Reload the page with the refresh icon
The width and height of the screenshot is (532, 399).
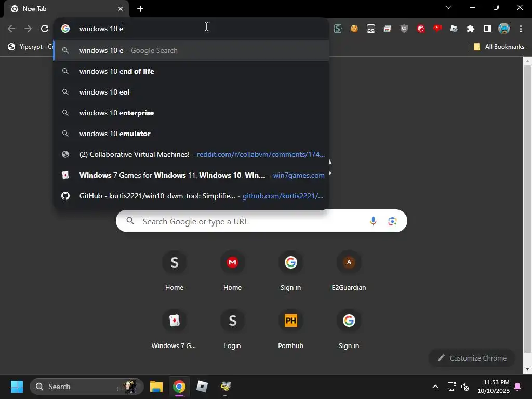coord(45,29)
